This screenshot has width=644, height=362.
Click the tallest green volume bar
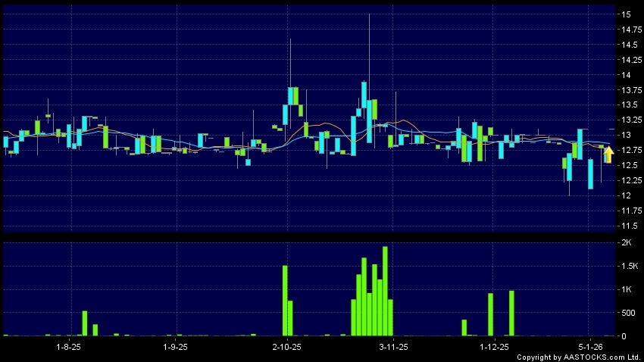tap(385, 291)
